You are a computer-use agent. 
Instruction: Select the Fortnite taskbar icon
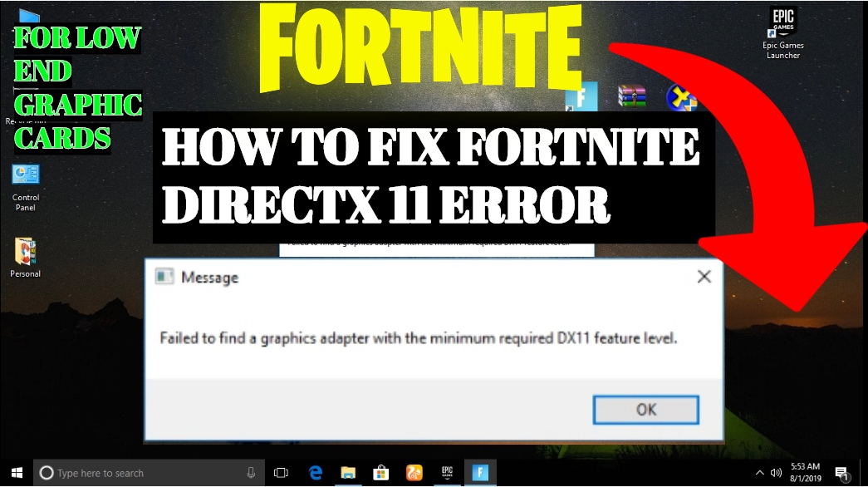pos(480,473)
